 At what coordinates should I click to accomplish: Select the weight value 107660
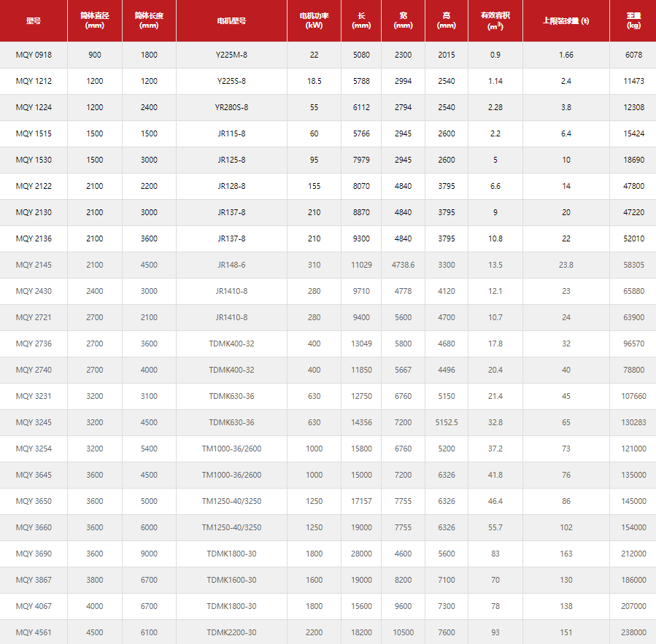point(633,396)
